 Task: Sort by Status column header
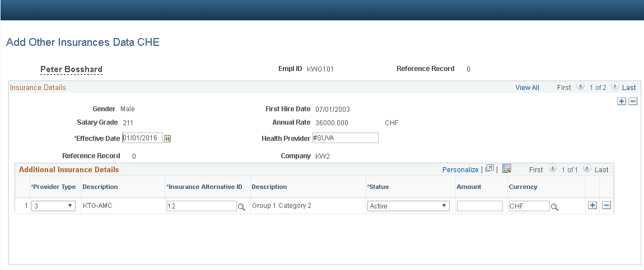point(378,187)
